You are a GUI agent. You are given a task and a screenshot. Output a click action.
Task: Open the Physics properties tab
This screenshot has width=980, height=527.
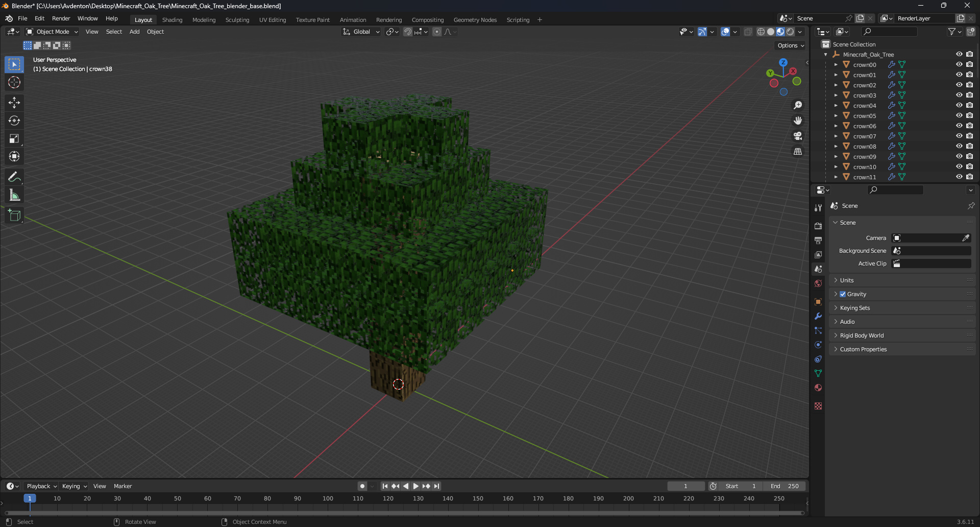[818, 345]
